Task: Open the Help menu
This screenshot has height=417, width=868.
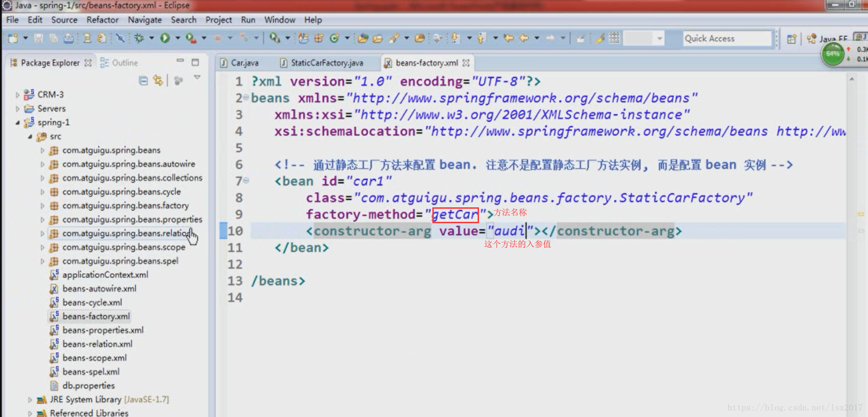Action: [313, 20]
